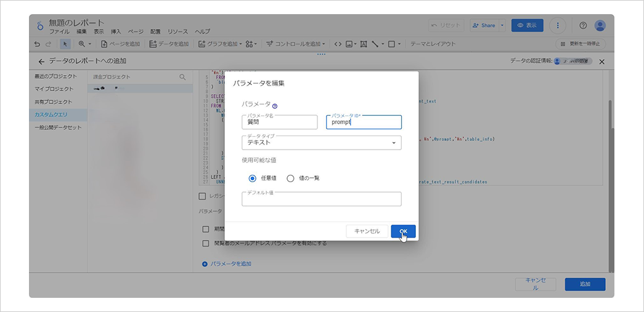Click キャンセル in the dialog
Screen dimensions: 644x312
367,231
